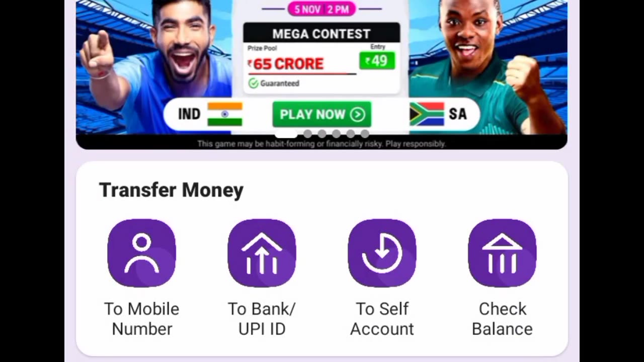This screenshot has width=644, height=362.
Task: Tap the responsible play disclaimer text
Action: coord(321,144)
